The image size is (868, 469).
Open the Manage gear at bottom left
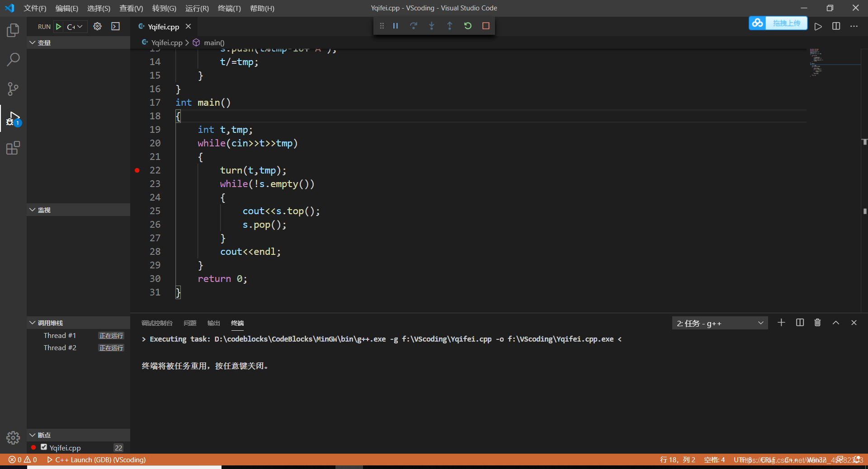tap(13, 437)
